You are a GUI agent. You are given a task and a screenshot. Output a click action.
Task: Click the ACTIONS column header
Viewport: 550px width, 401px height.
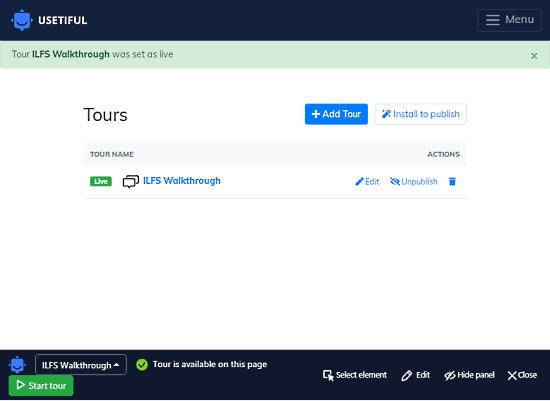click(443, 154)
